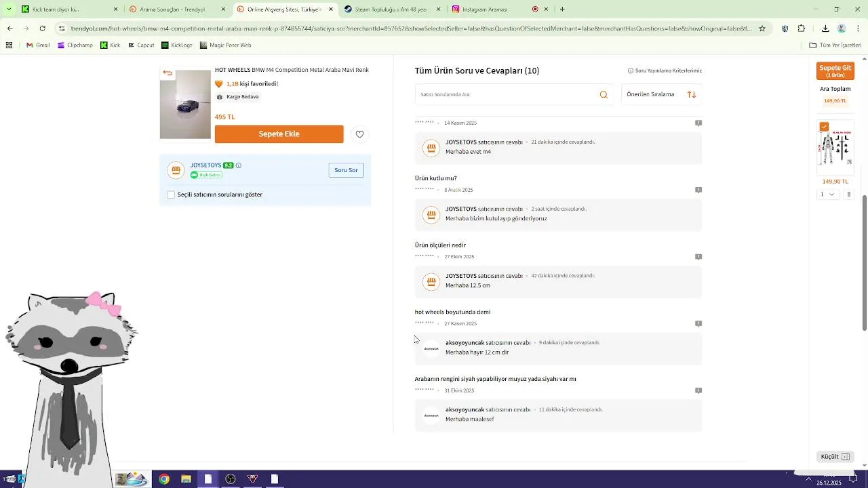Click the 'Soru Sor' button
Screen dimensions: 868x488
346,170
